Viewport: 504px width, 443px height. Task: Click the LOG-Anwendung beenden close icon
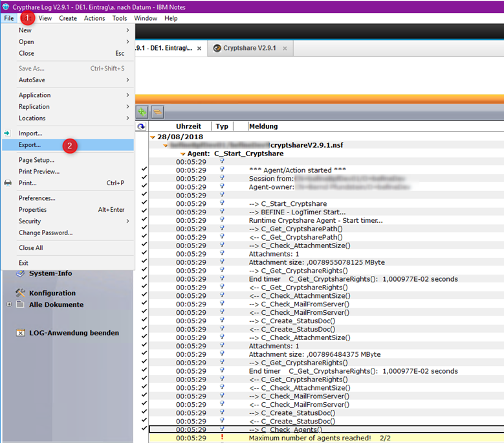click(x=21, y=333)
